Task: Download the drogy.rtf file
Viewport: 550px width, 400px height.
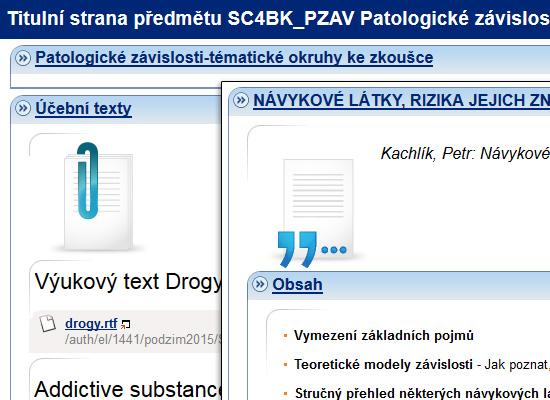Action: click(x=91, y=324)
